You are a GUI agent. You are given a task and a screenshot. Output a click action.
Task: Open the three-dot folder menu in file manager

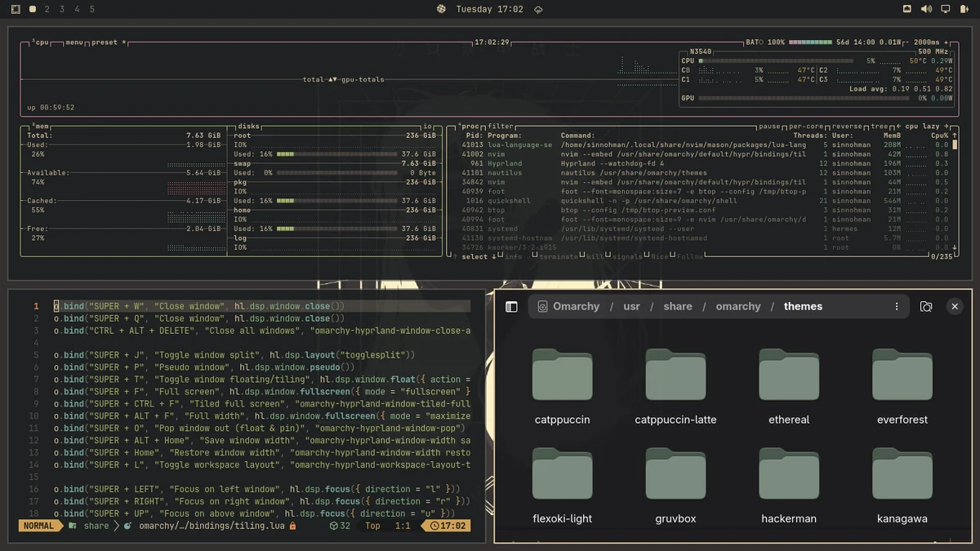pos(897,307)
